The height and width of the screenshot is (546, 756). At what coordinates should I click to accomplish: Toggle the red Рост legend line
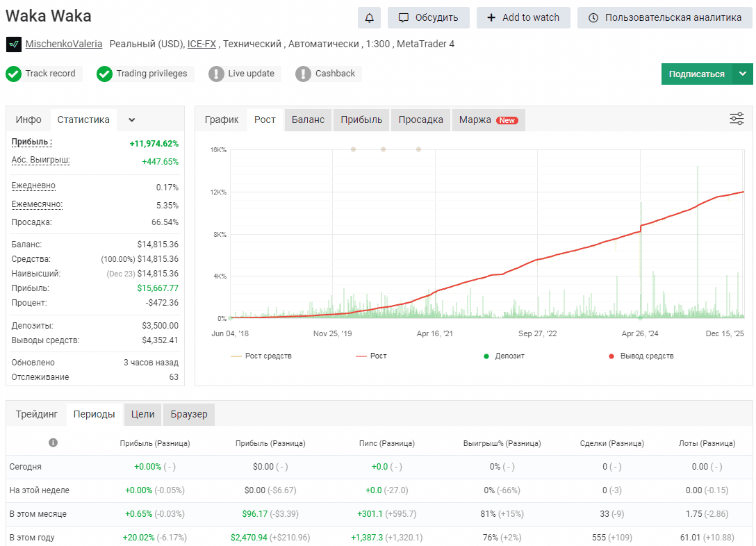(x=371, y=356)
